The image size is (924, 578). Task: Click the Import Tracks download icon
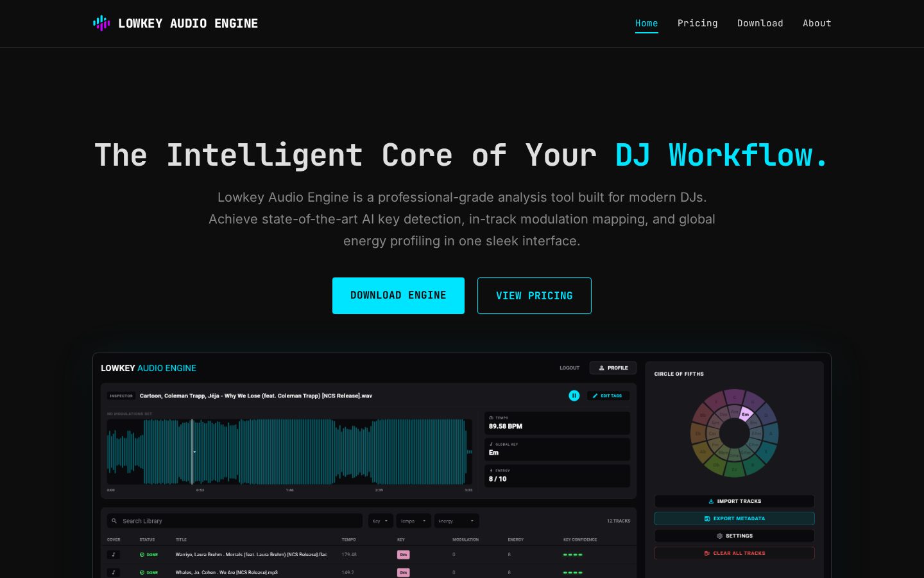(x=711, y=501)
